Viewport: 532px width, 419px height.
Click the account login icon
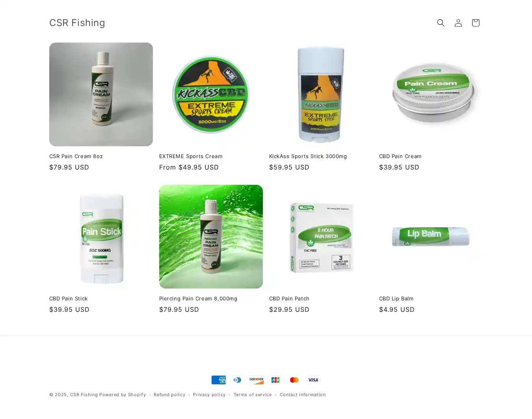tap(458, 23)
